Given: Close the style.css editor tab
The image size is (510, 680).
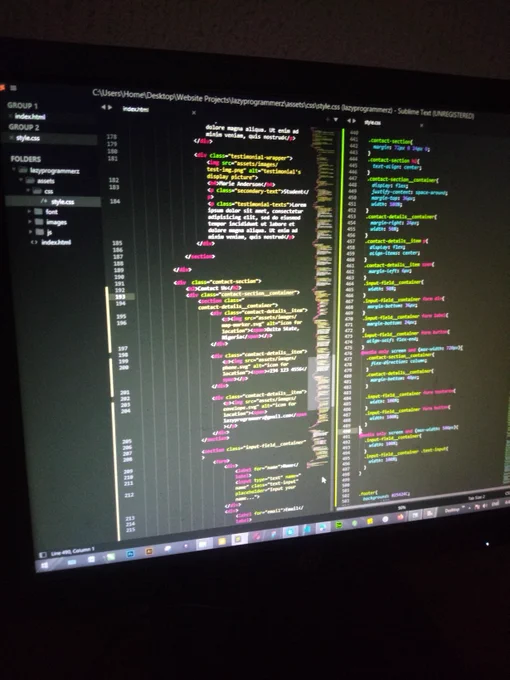Looking at the screenshot, I should [421, 125].
